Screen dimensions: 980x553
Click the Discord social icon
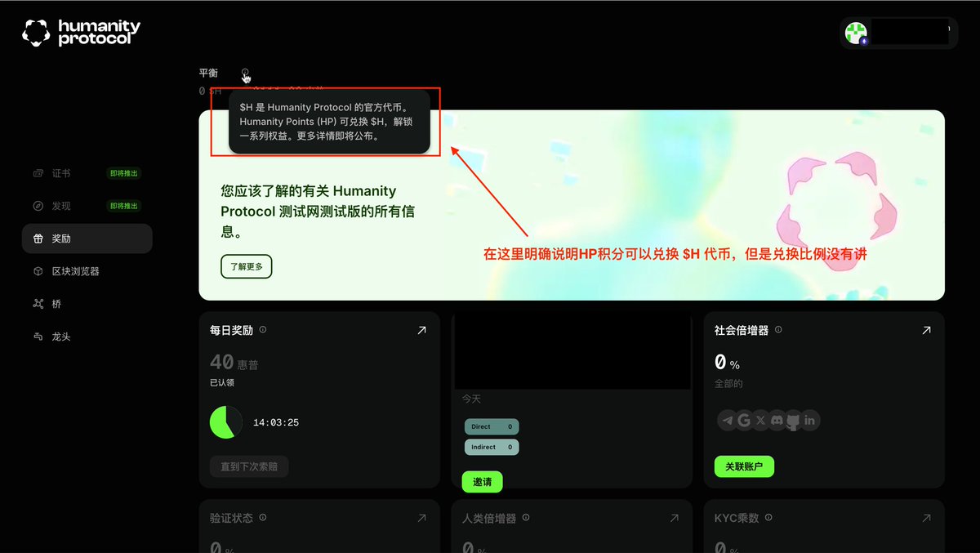pos(777,421)
